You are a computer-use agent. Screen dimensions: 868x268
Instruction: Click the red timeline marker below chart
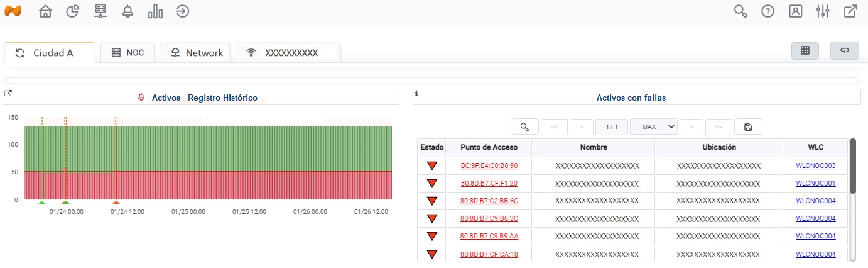point(116,202)
